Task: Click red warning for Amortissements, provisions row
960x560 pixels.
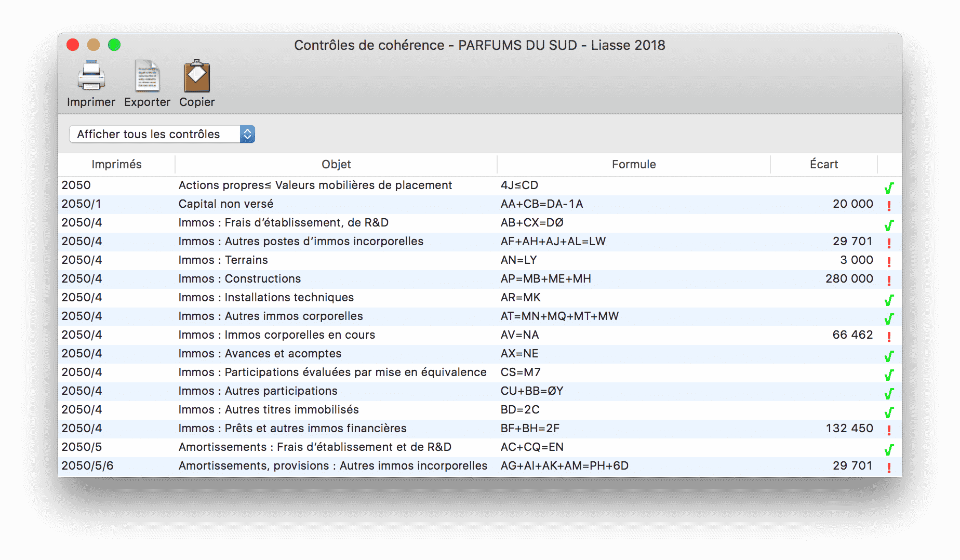Action: pos(889,468)
